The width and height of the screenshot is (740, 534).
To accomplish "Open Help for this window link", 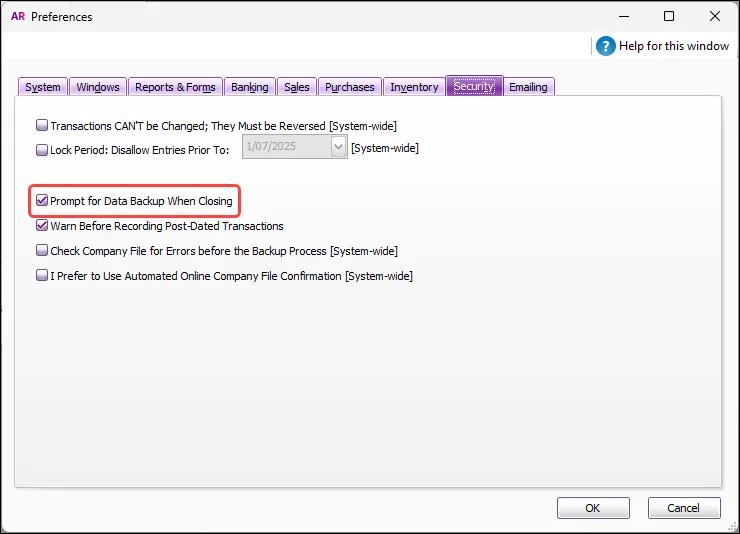I will coord(674,46).
